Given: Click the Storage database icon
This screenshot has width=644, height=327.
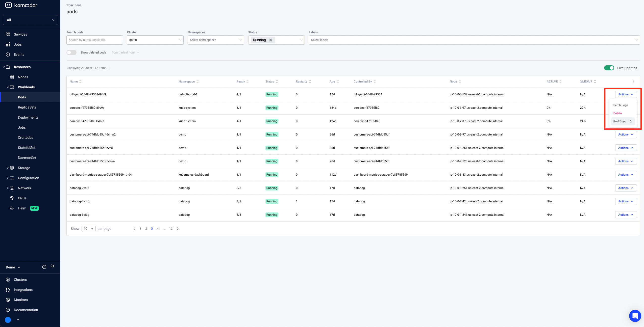Looking at the screenshot, I should (12, 168).
